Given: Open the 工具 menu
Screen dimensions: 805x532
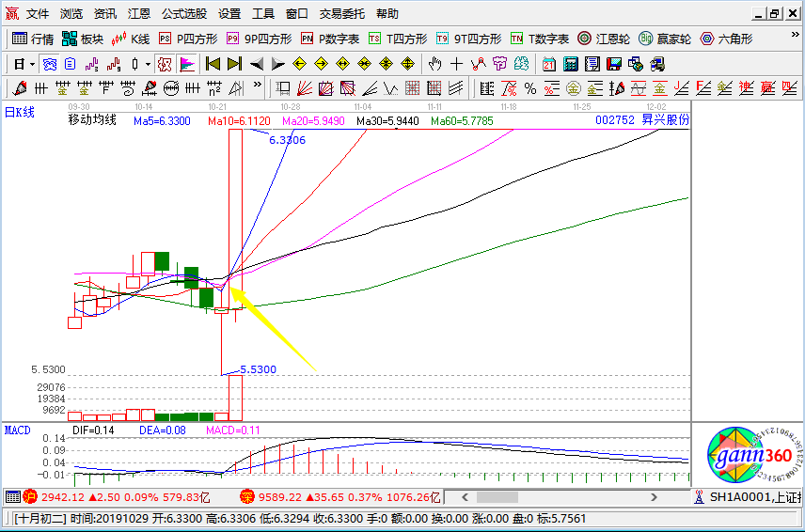Looking at the screenshot, I should [x=263, y=13].
